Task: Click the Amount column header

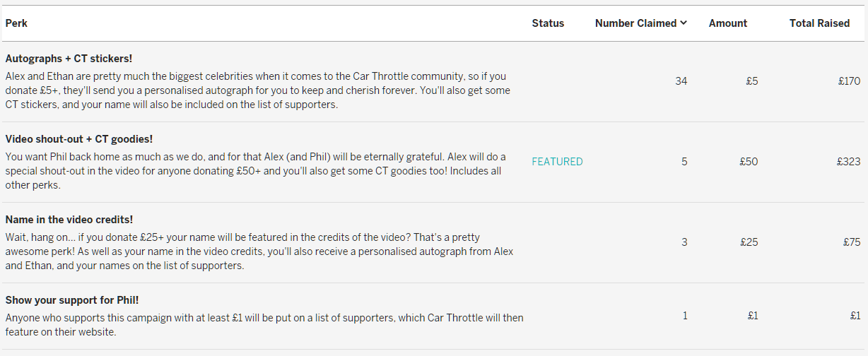Action: [727, 23]
